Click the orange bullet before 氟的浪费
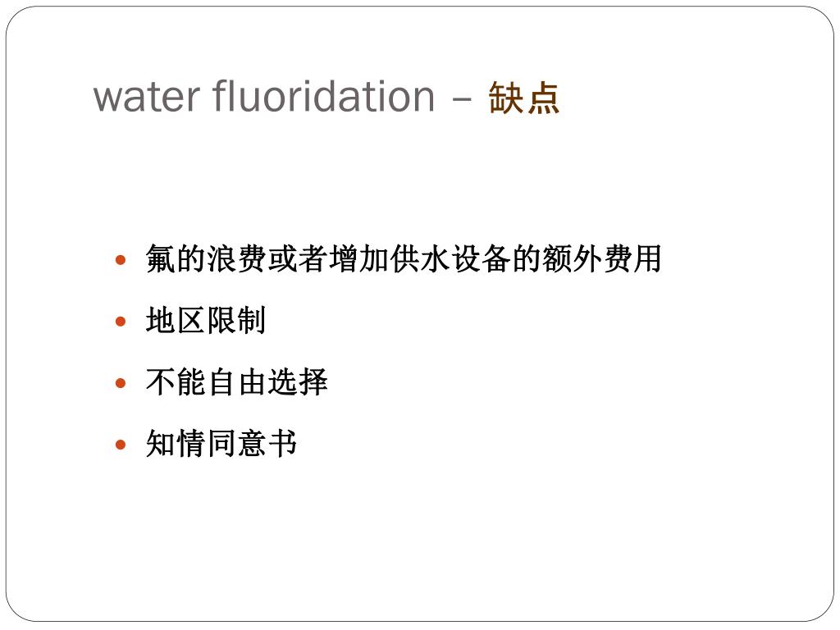Image resolution: width=840 pixels, height=630 pixels. tap(121, 260)
